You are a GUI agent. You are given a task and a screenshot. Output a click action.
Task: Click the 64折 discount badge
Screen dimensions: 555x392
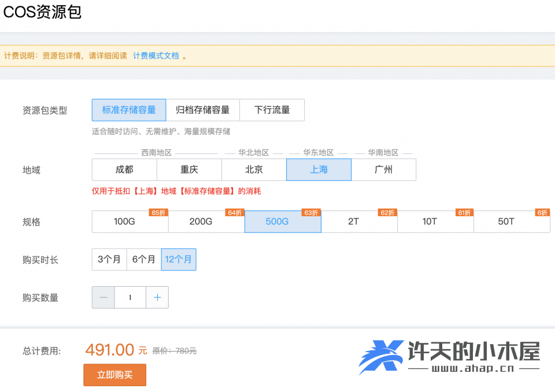point(235,212)
